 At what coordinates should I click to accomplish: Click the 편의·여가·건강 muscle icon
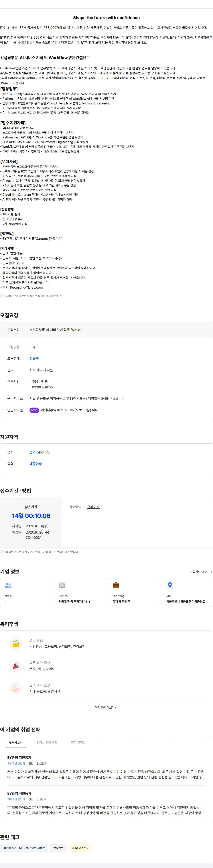tap(16, 688)
